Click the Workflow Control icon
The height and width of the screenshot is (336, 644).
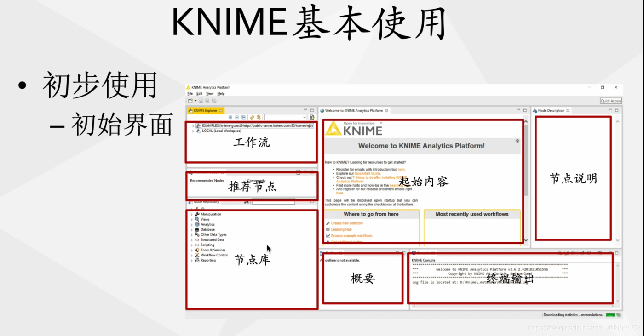click(x=197, y=255)
